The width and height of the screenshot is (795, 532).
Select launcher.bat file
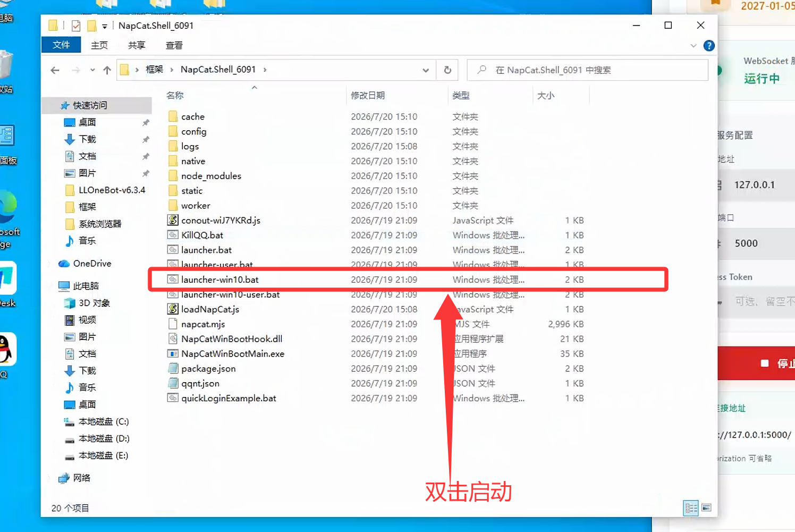coord(206,250)
